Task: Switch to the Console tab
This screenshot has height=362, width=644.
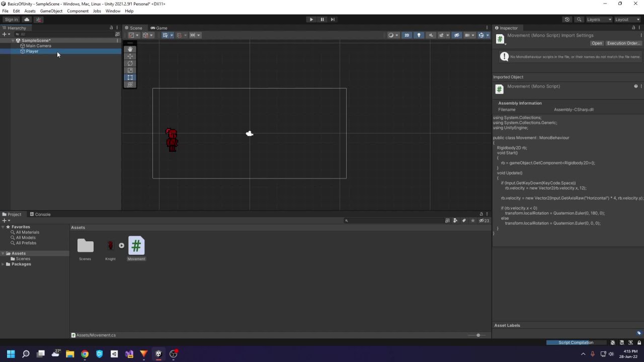Action: (x=42, y=215)
